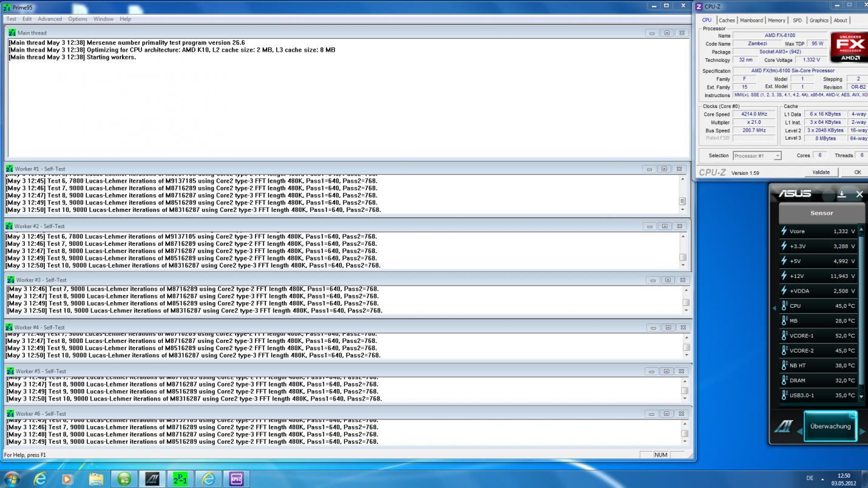This screenshot has height=488, width=868.
Task: Click the small collapse arrow on the ASUS sensor panel's left edge
Action: [774, 308]
